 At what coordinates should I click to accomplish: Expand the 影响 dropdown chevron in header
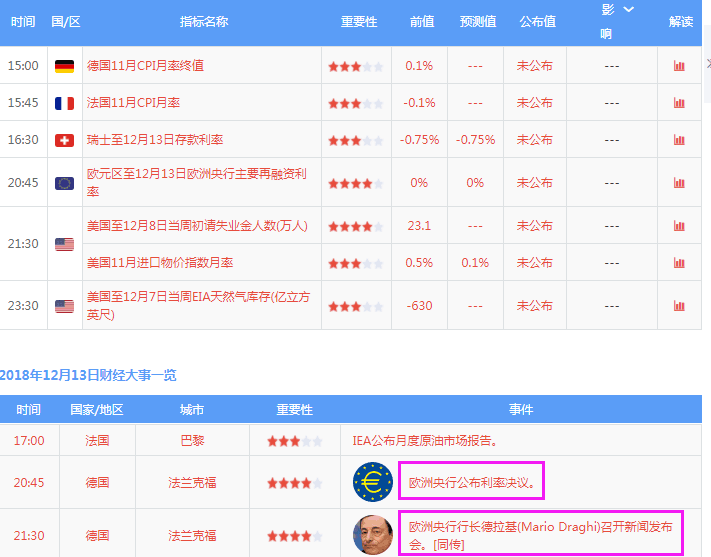[x=628, y=9]
